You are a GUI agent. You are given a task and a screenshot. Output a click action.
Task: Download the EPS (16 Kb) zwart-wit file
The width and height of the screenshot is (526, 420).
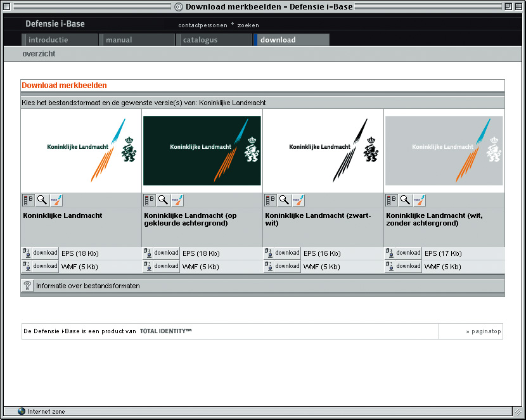(288, 253)
